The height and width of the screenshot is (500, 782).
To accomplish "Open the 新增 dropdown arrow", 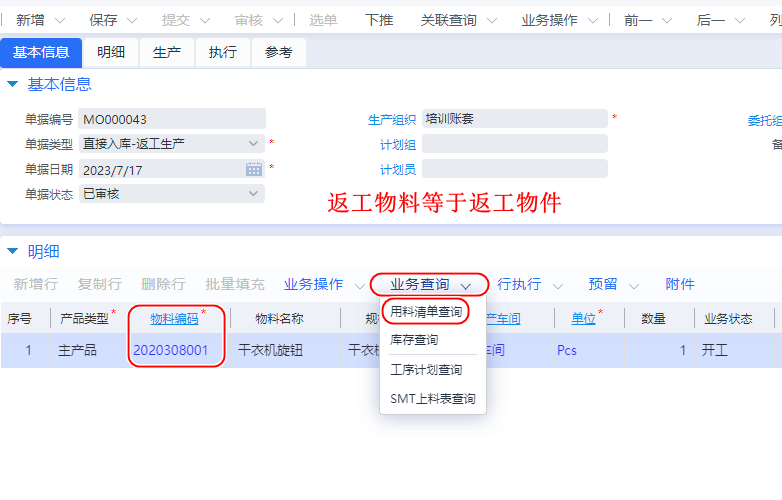I will coord(59,20).
